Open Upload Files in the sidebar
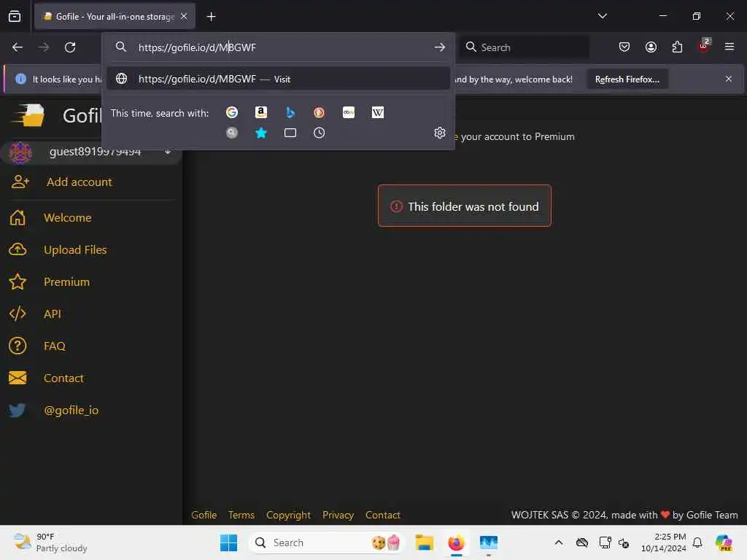This screenshot has width=747, height=560. click(75, 249)
